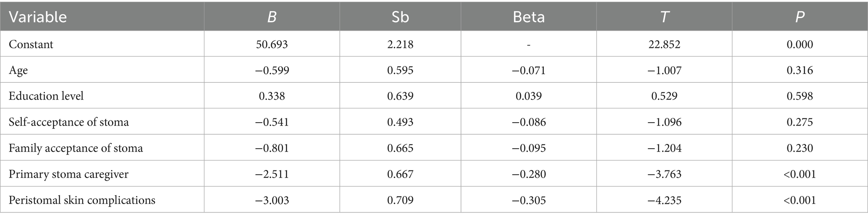
Task: Select Age P value 0.316
Action: click(x=800, y=70)
